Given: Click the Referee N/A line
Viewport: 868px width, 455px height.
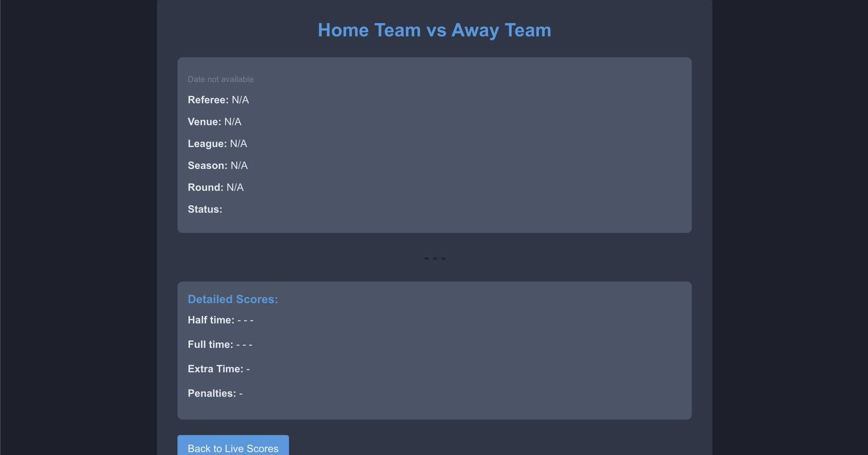Looking at the screenshot, I should click(x=218, y=100).
